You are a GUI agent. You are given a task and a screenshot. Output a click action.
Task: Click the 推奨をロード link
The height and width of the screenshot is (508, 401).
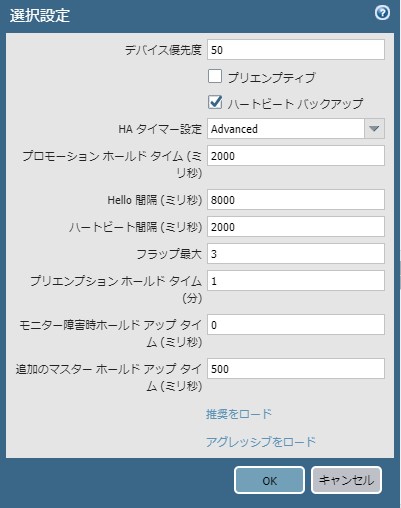(x=239, y=414)
